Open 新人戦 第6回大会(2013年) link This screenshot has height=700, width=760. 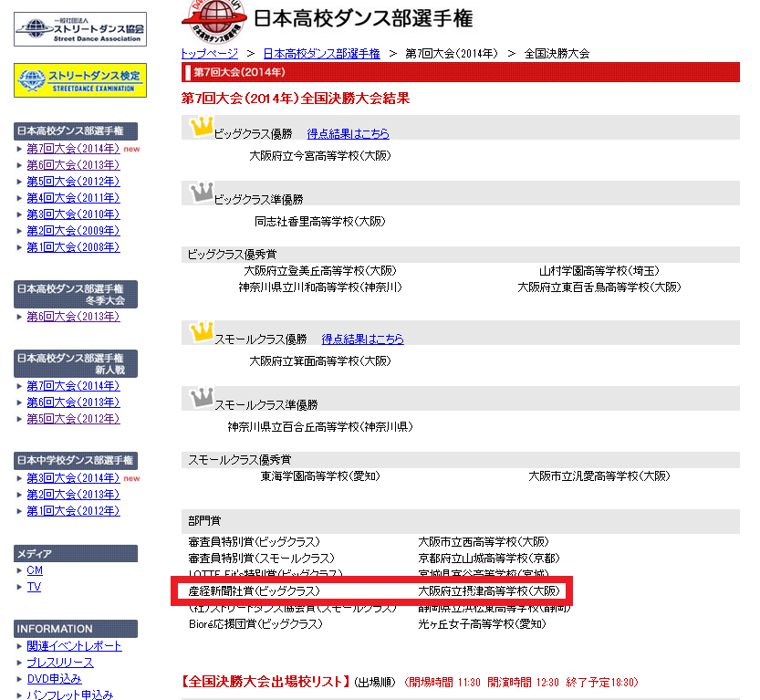click(x=73, y=402)
